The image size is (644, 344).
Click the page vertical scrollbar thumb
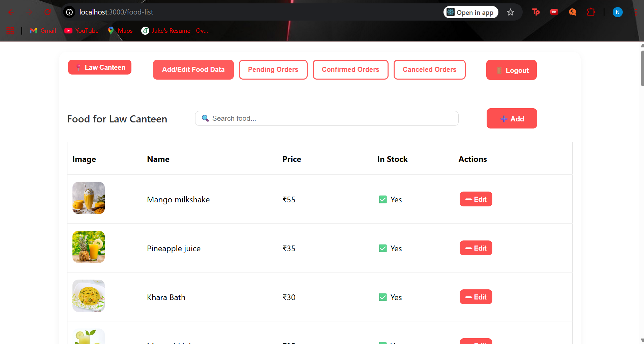(642, 68)
